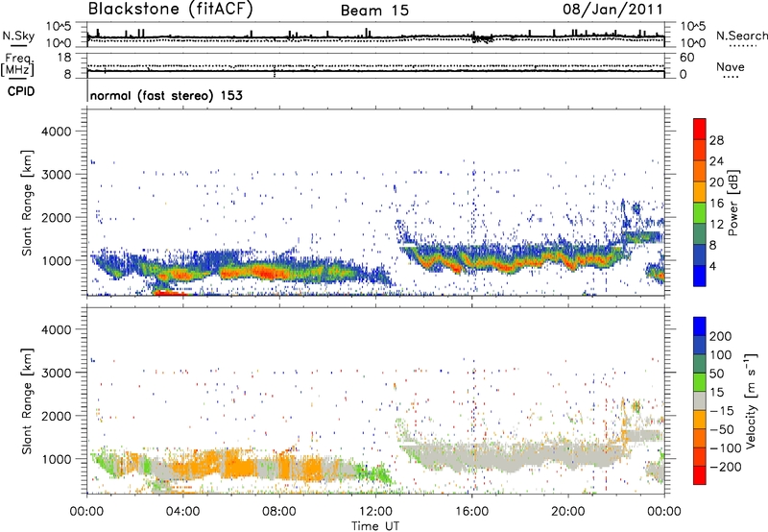Viewport: 768px width, 532px height.
Task: Click the '4000' tick on power panel
Action: (56, 132)
